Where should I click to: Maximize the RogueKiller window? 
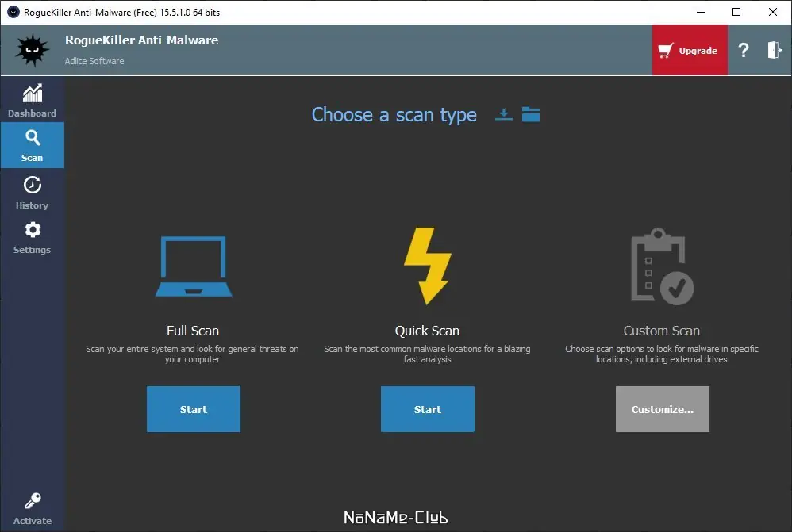(x=736, y=12)
